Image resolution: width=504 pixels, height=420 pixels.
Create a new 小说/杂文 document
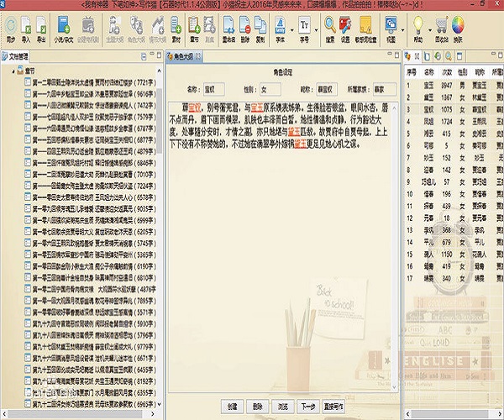[x=64, y=30]
